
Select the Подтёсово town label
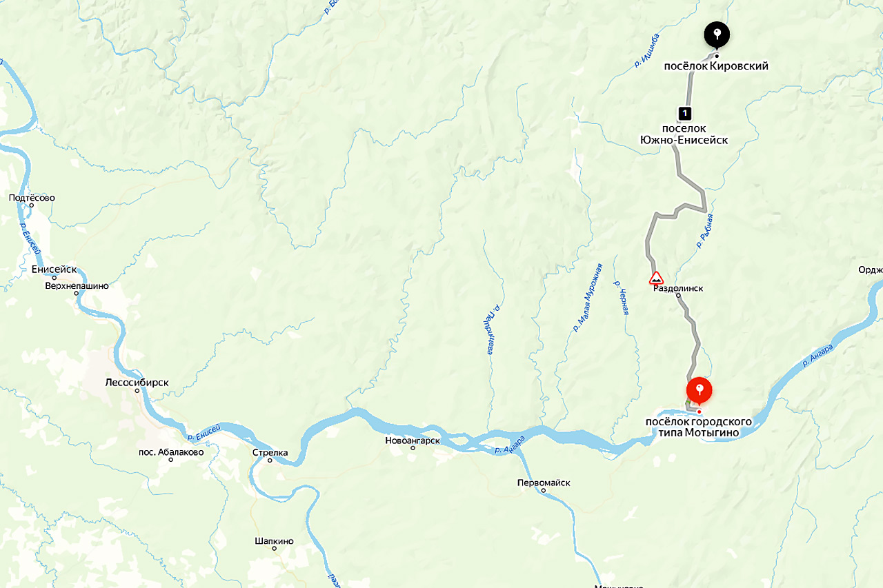click(32, 198)
